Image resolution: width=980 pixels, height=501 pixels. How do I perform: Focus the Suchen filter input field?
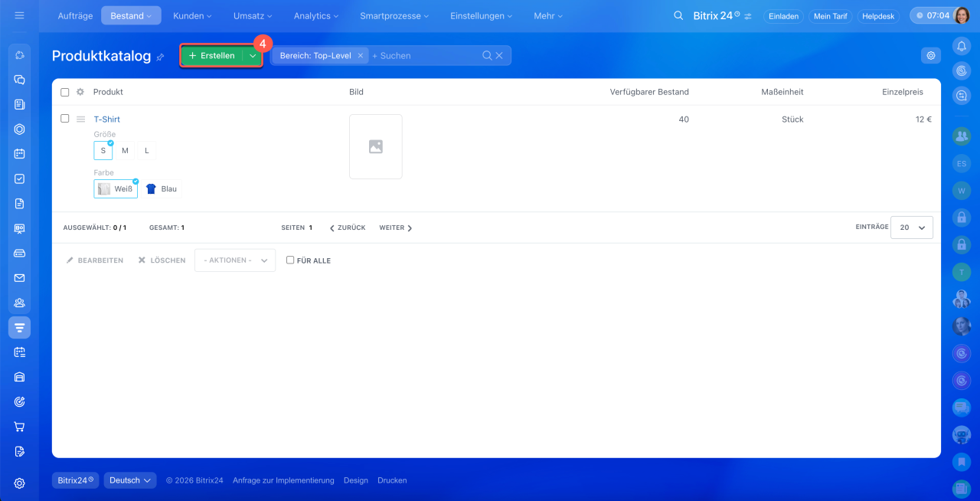click(x=424, y=56)
